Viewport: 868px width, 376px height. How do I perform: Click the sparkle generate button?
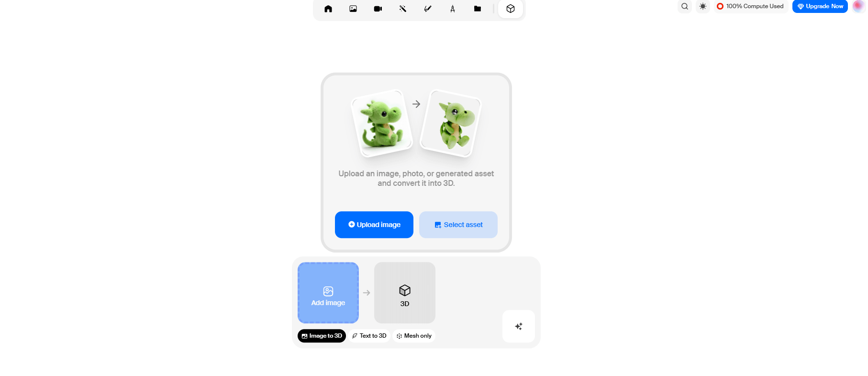[x=519, y=326]
